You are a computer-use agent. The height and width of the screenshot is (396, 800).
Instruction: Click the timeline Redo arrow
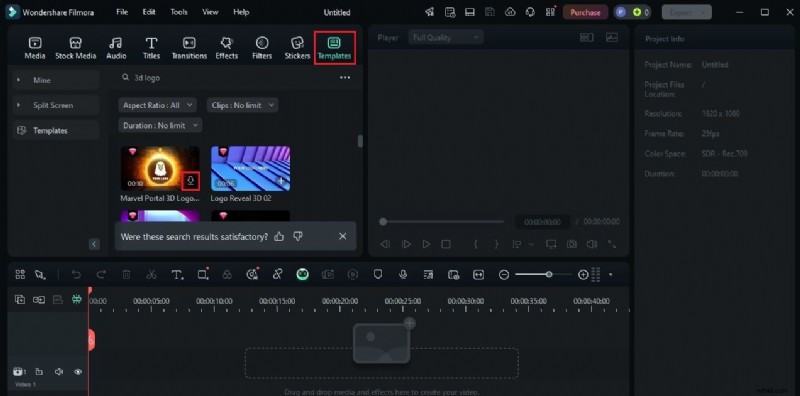(x=101, y=275)
